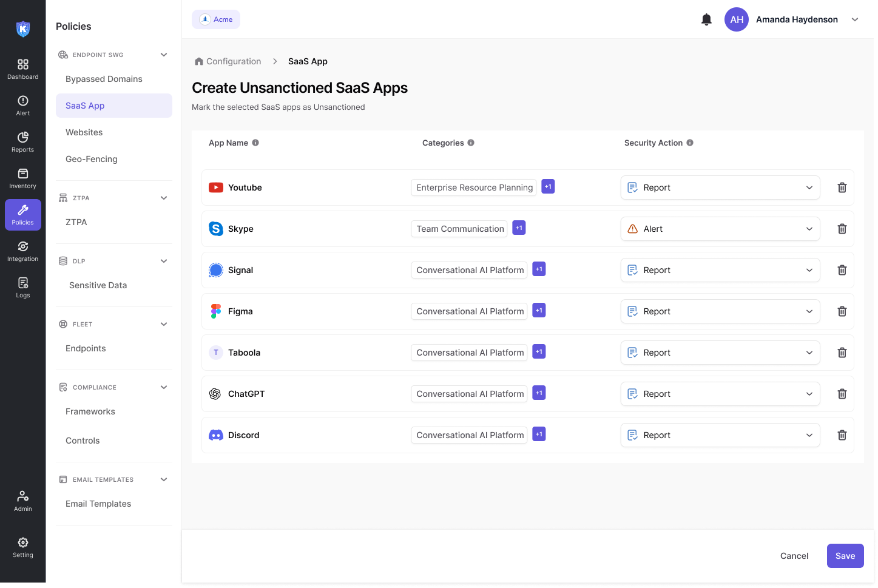Viewport: 878px width, 588px height.
Task: Delete the Youtube app row
Action: tap(842, 188)
